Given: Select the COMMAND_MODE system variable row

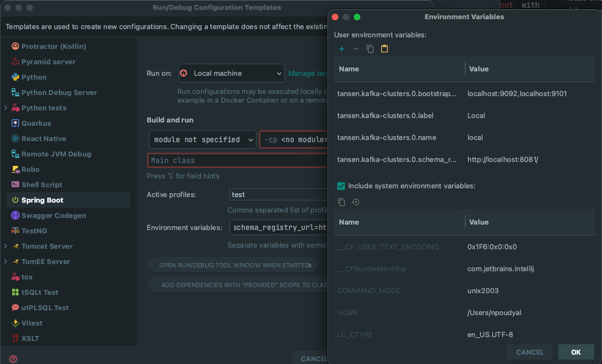Looking at the screenshot, I should click(x=465, y=291).
